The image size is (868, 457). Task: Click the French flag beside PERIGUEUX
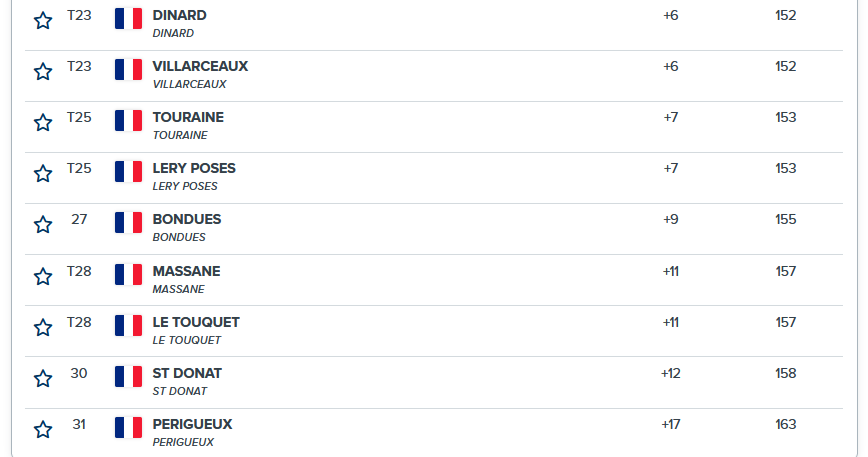[128, 427]
